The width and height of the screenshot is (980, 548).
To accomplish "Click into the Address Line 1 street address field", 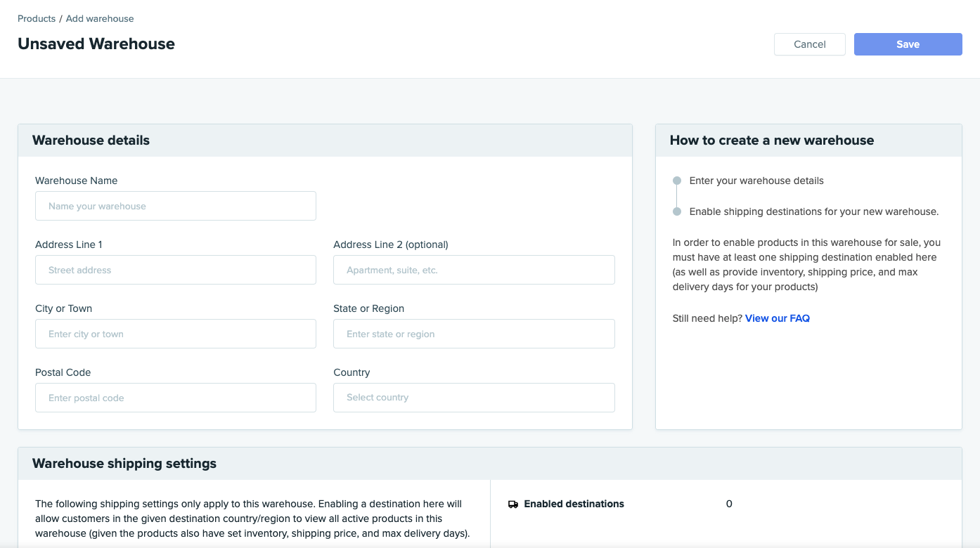I will coord(176,270).
